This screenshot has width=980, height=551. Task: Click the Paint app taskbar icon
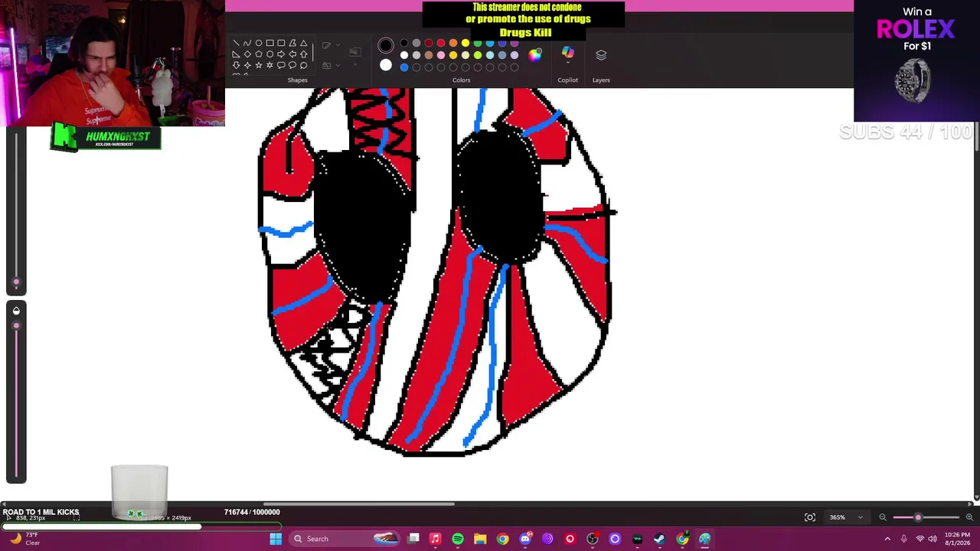point(704,539)
